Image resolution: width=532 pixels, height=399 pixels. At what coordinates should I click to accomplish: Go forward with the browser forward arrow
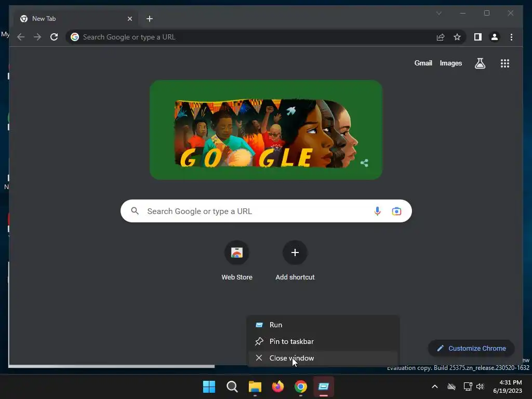click(37, 37)
